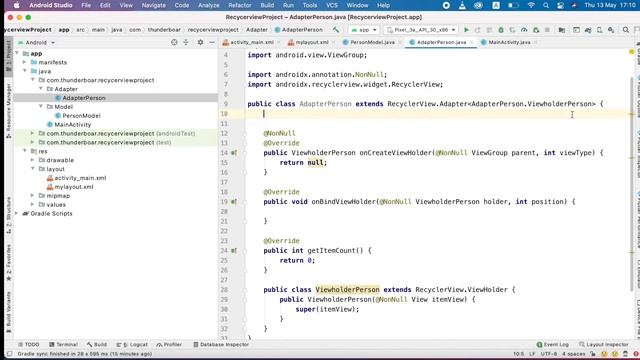Hide the Project panel with minus icon
Viewport: 640px width, 360px height.
point(212,42)
